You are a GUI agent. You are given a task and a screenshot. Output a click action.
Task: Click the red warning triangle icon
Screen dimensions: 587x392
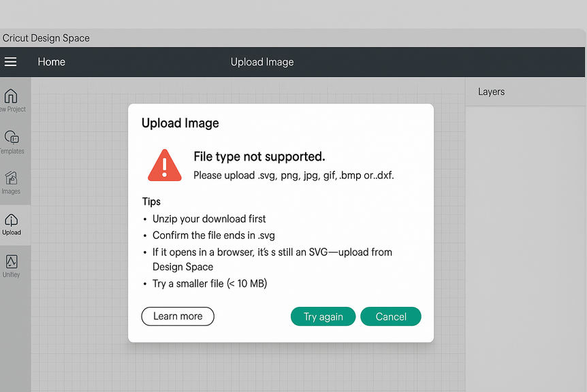click(165, 165)
